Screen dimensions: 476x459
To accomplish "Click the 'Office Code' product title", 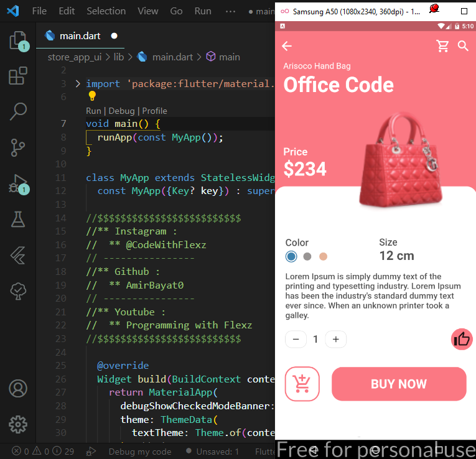I will click(x=338, y=85).
